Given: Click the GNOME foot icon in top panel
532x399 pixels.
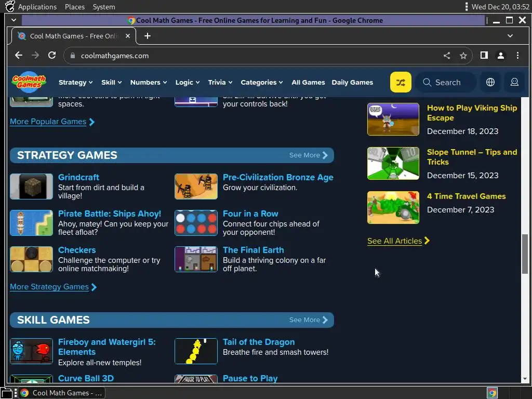Looking at the screenshot, I should [10, 6].
